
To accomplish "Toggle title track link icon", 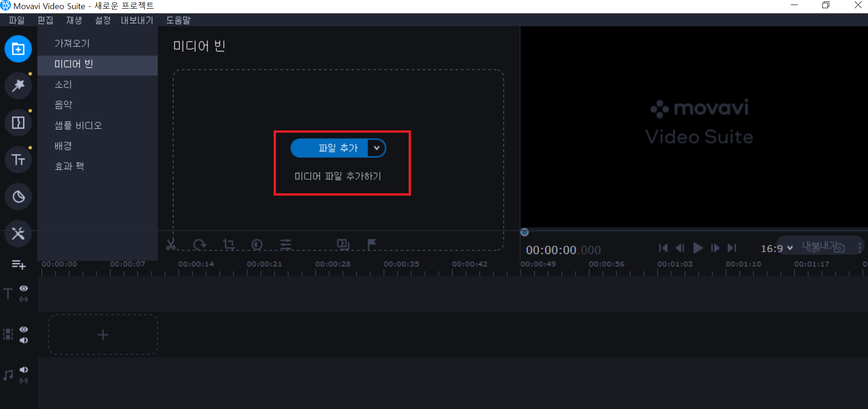I will (24, 299).
